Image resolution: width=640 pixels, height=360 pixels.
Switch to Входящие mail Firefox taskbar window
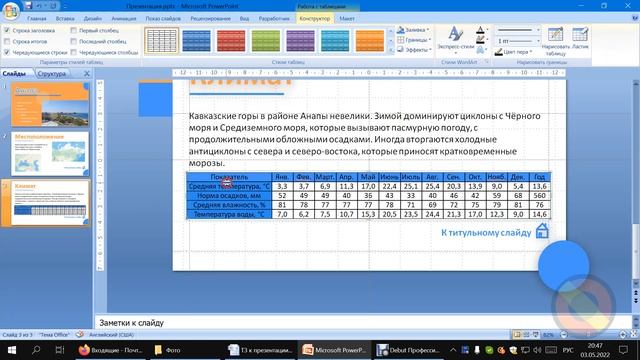pyautogui.click(x=111, y=350)
